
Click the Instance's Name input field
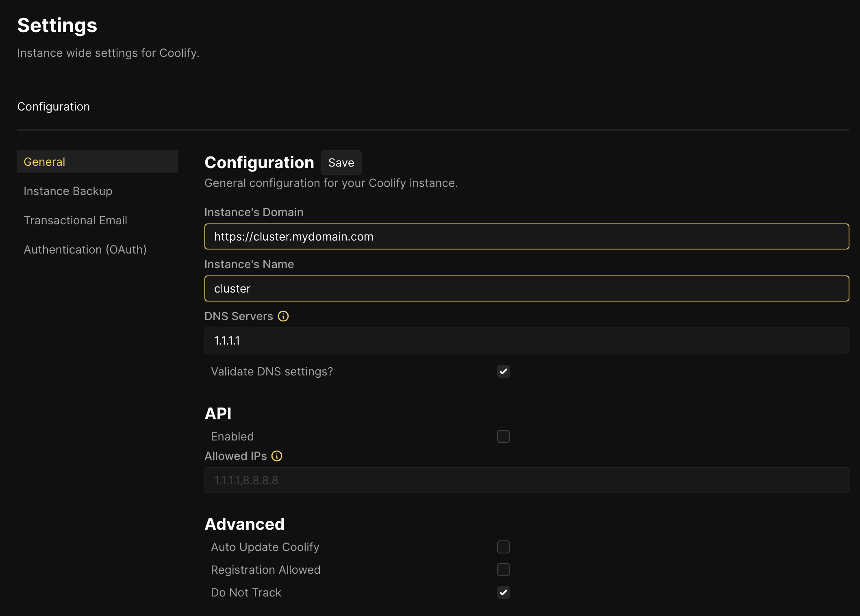click(527, 288)
